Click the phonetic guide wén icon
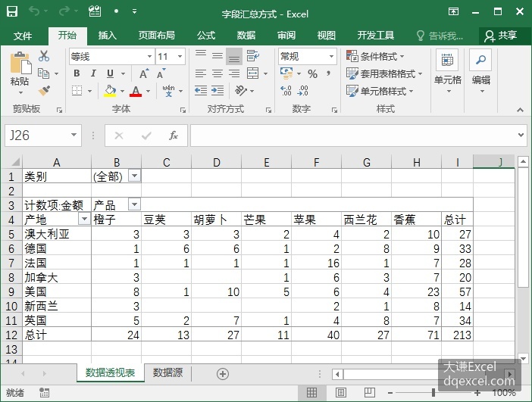 click(x=168, y=91)
